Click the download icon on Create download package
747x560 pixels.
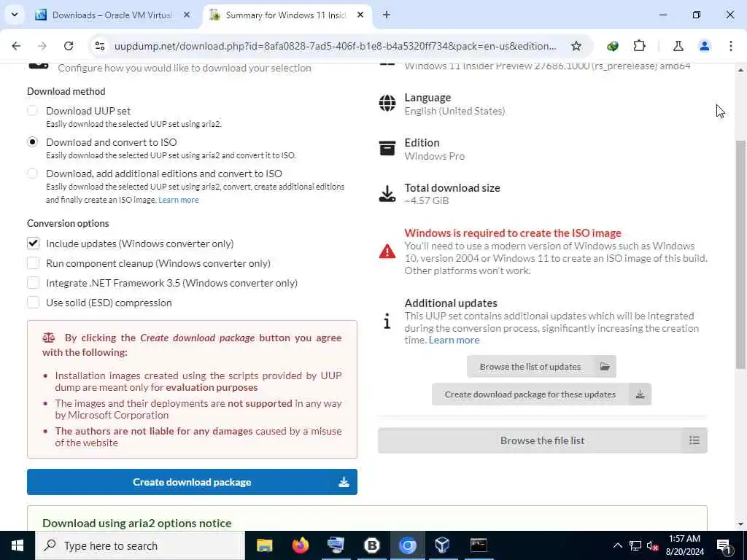[x=344, y=483]
